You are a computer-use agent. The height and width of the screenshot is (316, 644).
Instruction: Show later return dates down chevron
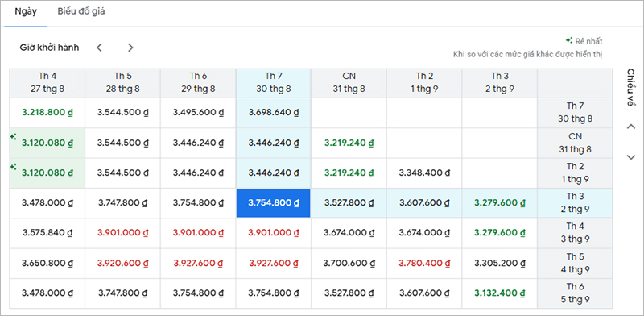(631, 156)
